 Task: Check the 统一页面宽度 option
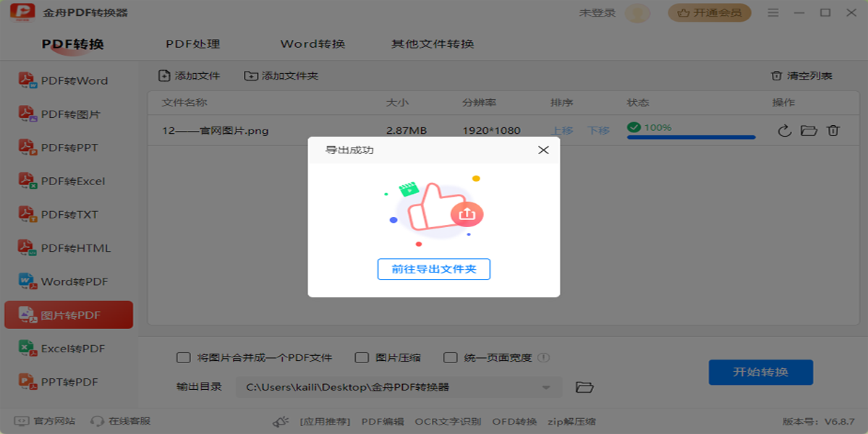coord(450,357)
